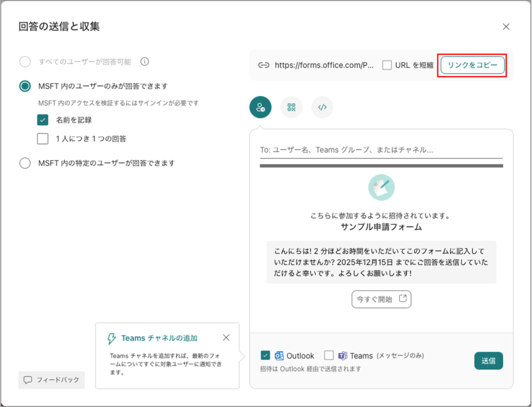Select MSFT 内のユーザーのみが回答できます radio option
The image size is (532, 407).
click(25, 86)
